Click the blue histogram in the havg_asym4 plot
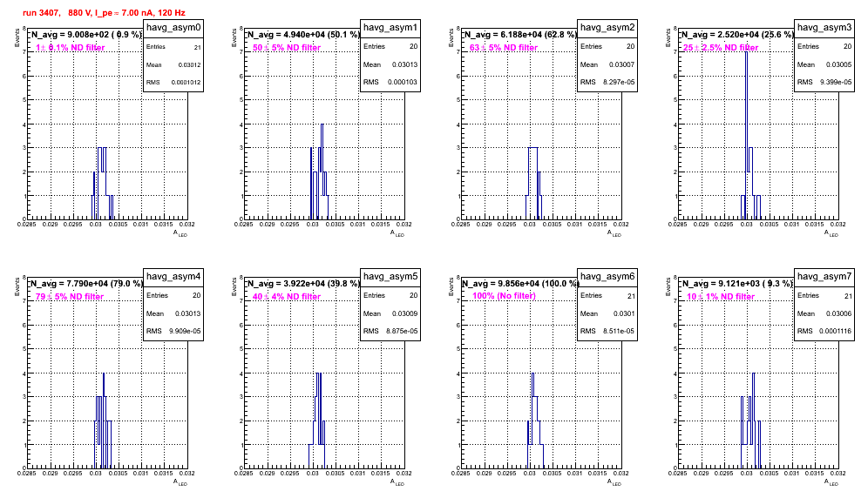Viewport: 868px width, 498px height. click(103, 421)
